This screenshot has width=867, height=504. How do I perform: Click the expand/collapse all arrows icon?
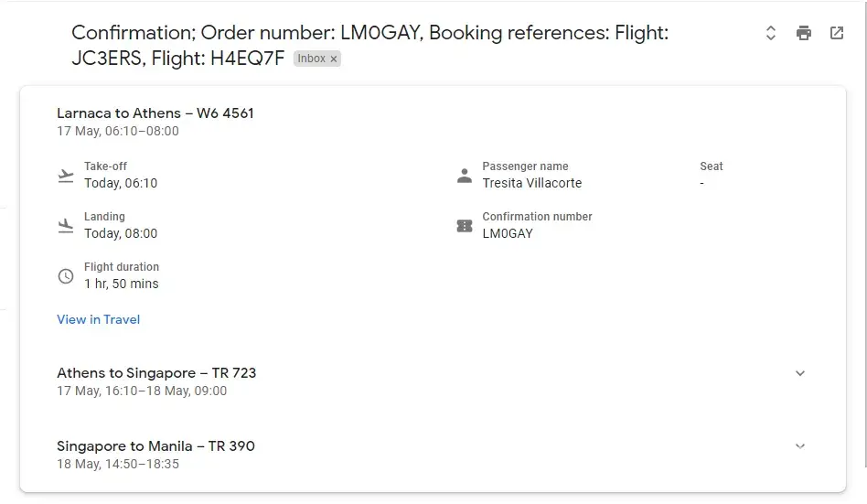771,33
